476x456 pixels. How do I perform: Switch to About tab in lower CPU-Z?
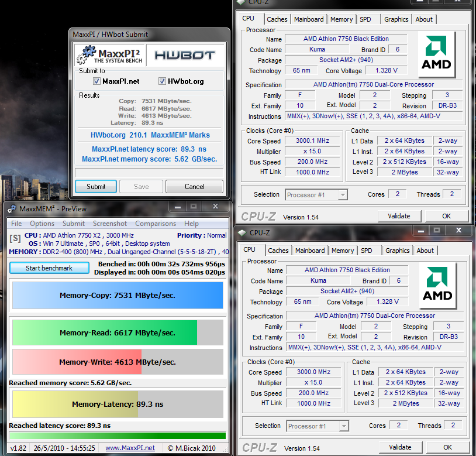click(425, 251)
